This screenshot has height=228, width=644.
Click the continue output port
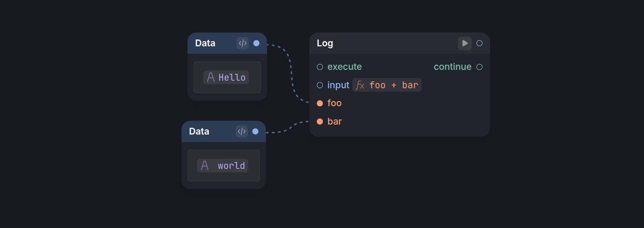point(479,67)
